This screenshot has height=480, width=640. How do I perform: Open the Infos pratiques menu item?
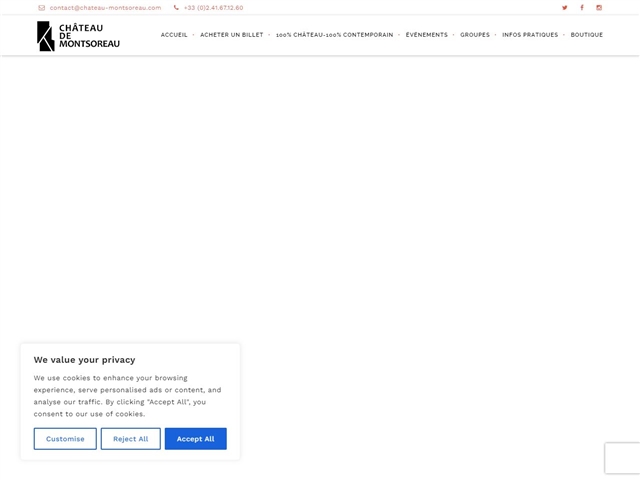[530, 35]
